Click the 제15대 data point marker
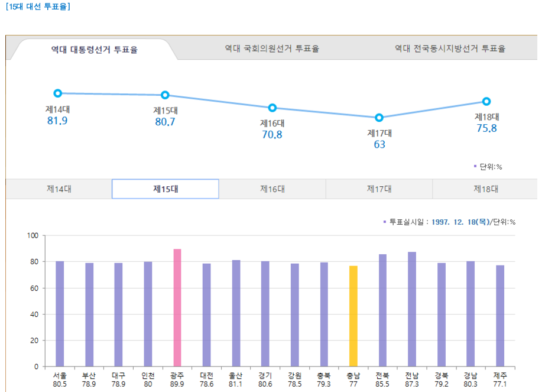The image size is (545, 392). [165, 94]
